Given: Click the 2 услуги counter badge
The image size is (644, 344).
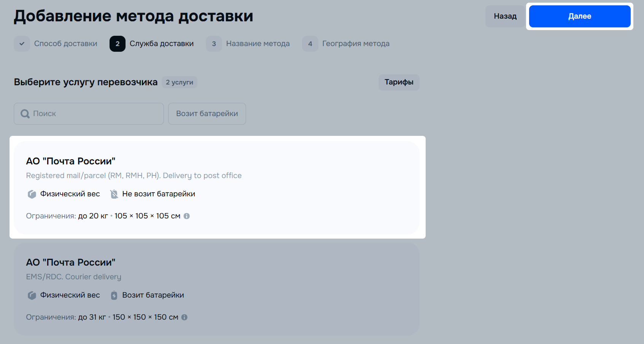Looking at the screenshot, I should pyautogui.click(x=180, y=82).
